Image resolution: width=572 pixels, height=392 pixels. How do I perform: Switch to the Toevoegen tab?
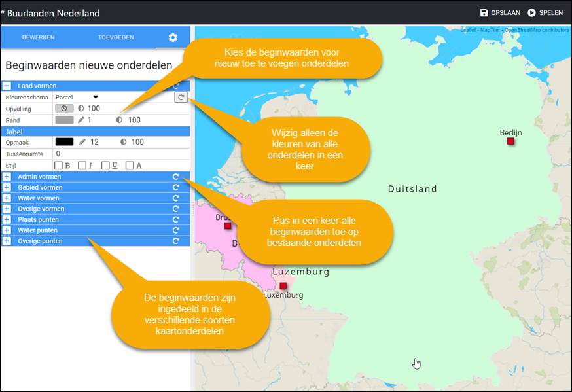(116, 37)
